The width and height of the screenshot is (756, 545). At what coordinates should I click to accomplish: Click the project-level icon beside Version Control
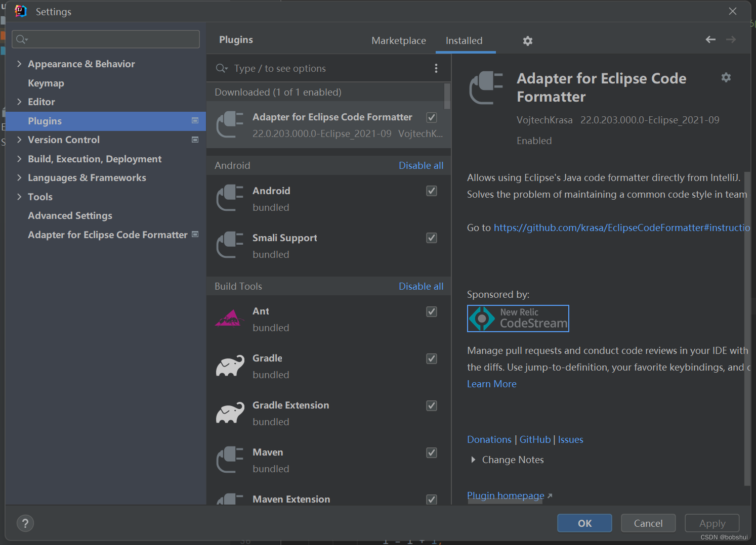pos(195,140)
